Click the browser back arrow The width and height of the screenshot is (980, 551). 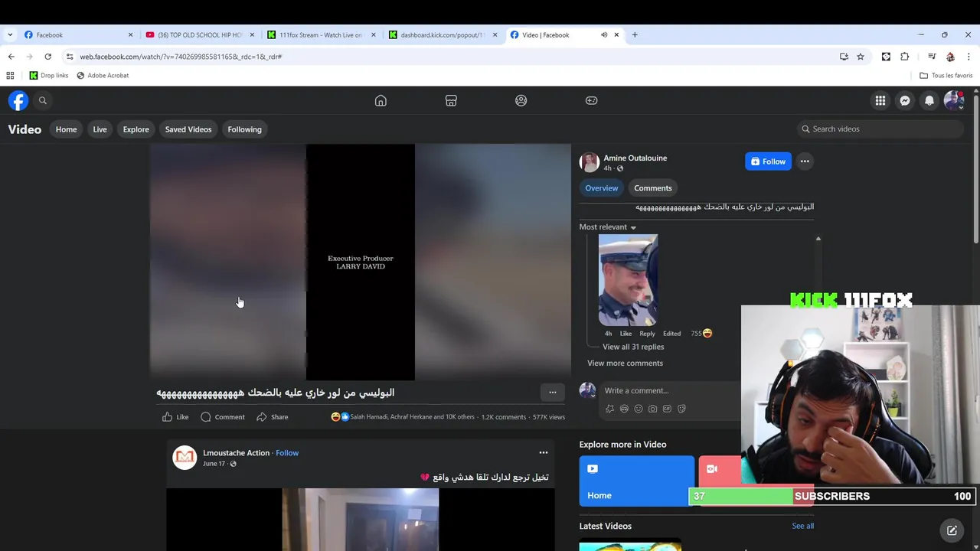11,57
